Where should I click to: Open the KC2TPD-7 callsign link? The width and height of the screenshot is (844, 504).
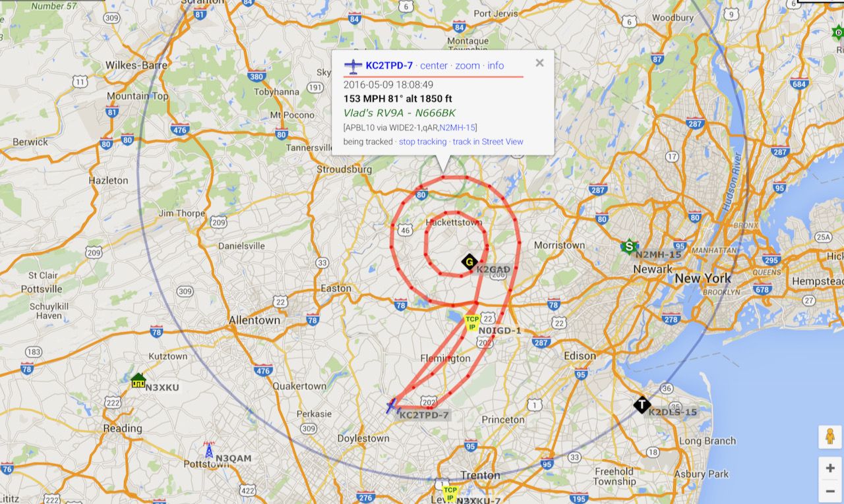[389, 65]
